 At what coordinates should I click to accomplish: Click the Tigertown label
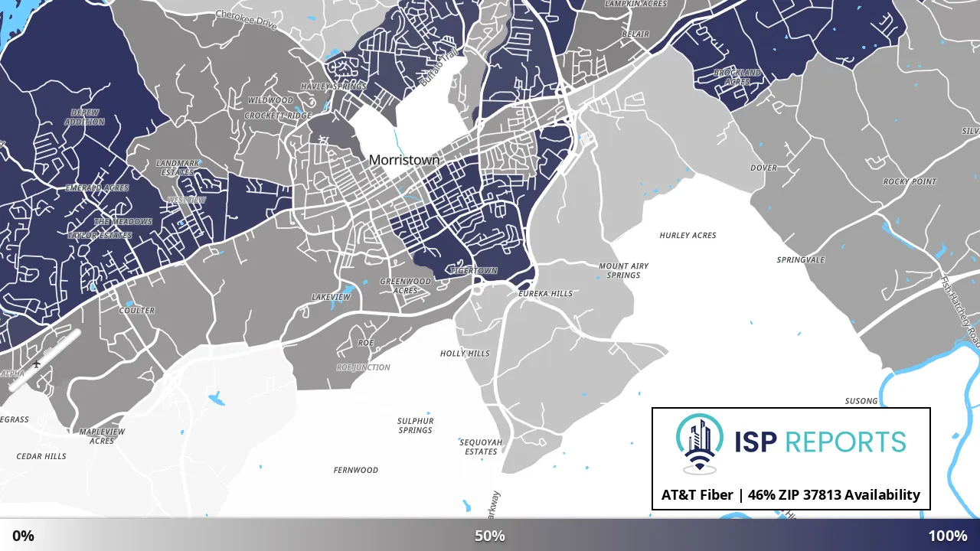[474, 271]
